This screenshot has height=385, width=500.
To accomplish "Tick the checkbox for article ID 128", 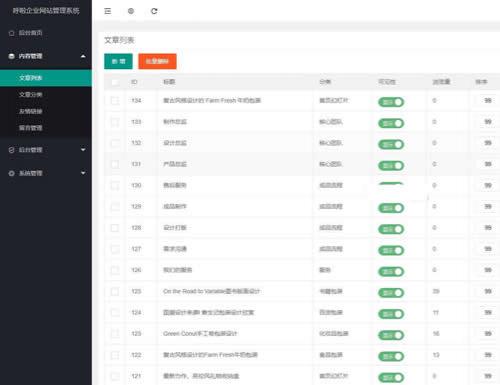I will tap(115, 228).
